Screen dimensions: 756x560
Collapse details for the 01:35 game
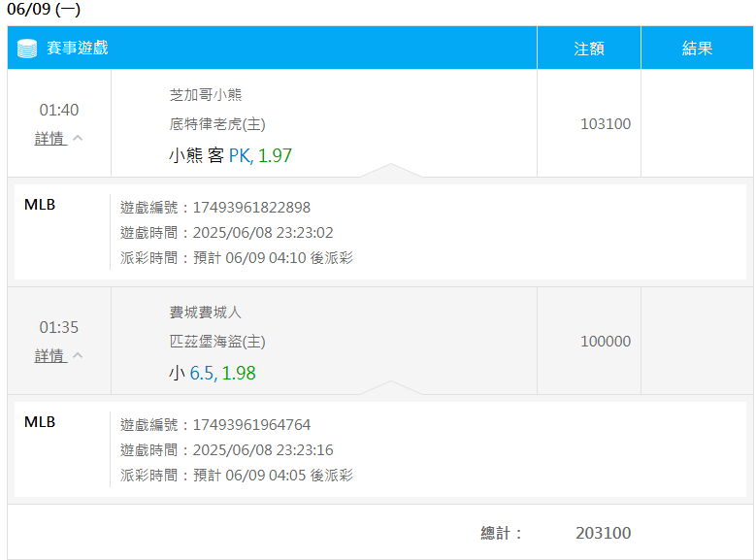click(50, 356)
